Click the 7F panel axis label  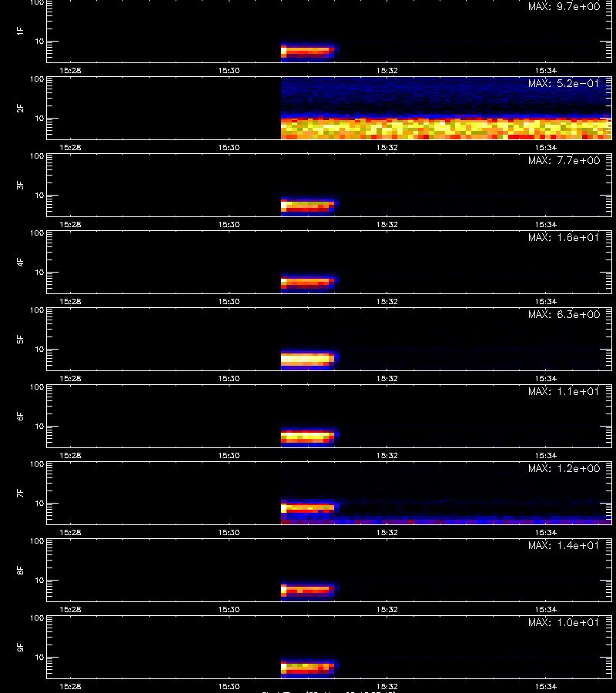(x=20, y=493)
